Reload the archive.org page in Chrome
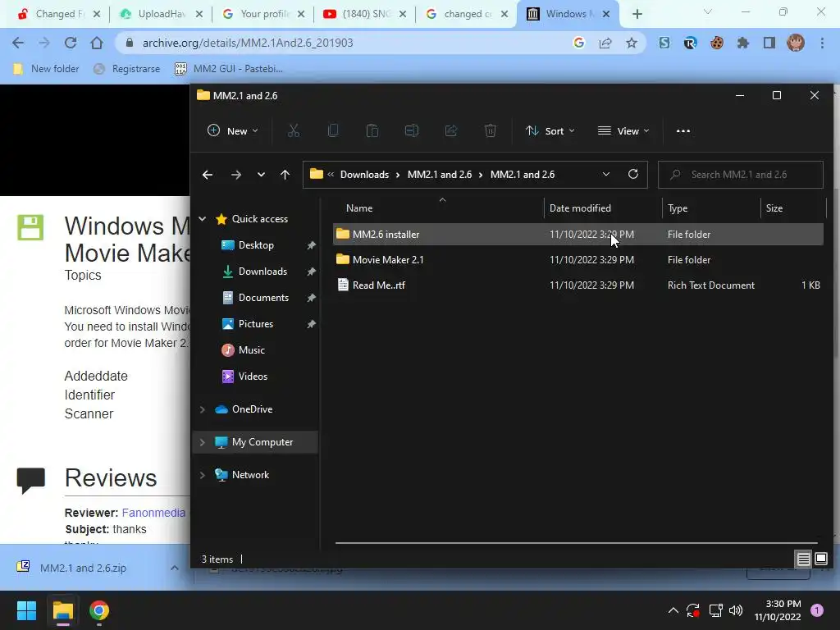 coord(71,43)
